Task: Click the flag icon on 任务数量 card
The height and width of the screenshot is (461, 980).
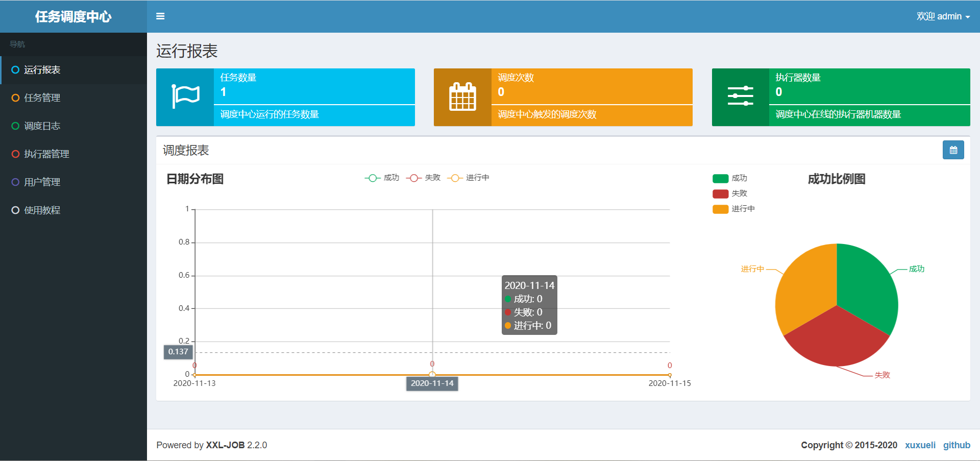Action: tap(185, 96)
